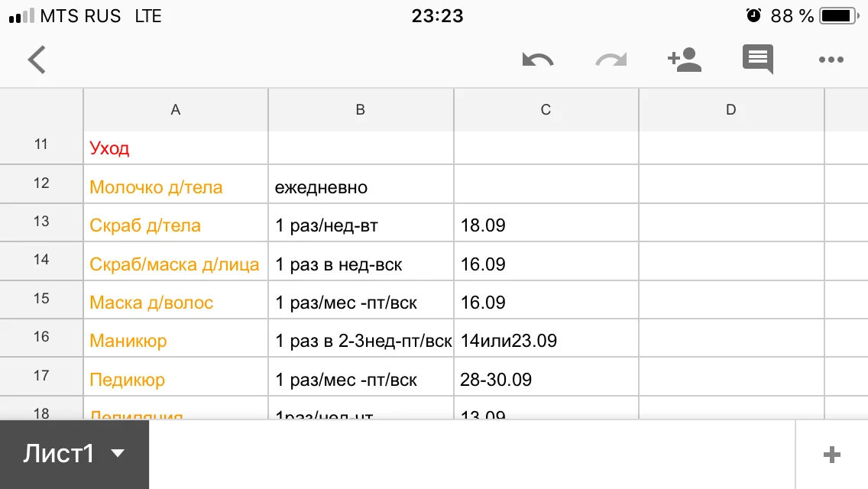Tap the redo icon

[x=611, y=60]
